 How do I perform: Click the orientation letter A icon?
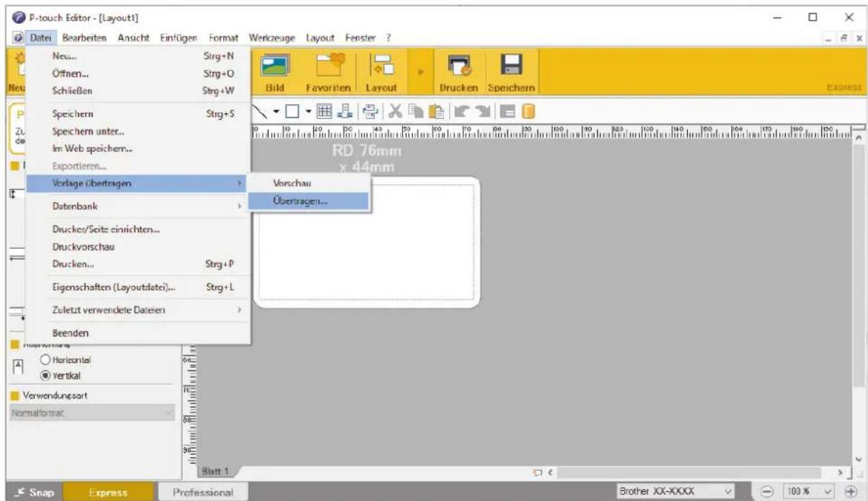(20, 366)
